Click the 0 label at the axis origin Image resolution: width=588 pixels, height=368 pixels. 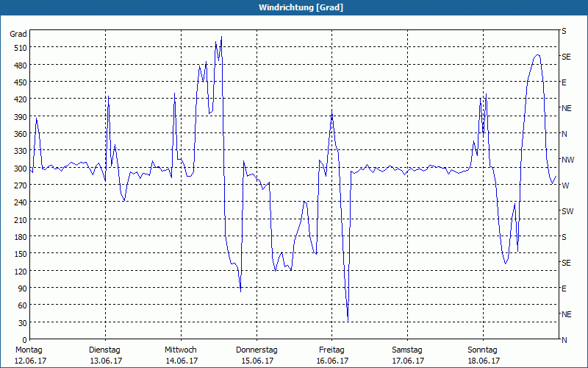[x=25, y=340]
